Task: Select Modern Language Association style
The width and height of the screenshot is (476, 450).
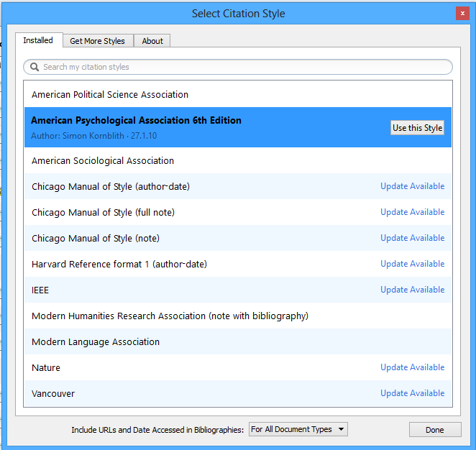Action: click(238, 341)
